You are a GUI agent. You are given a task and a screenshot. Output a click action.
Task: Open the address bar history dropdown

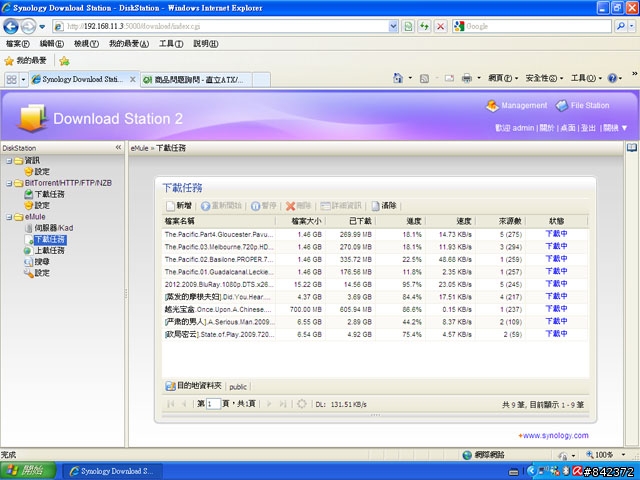coord(393,27)
